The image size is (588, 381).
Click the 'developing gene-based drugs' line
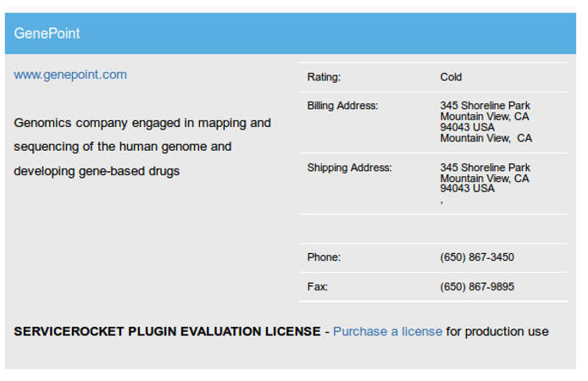coord(97,171)
